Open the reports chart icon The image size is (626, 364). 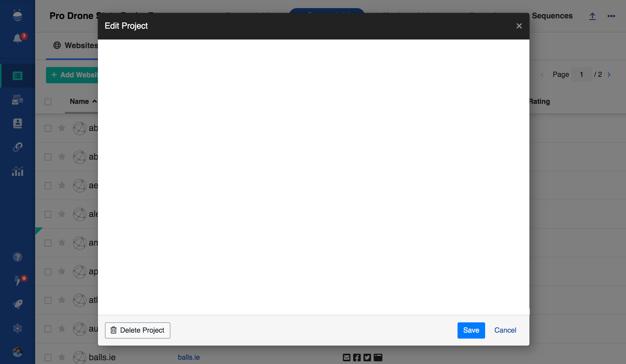[x=18, y=171]
